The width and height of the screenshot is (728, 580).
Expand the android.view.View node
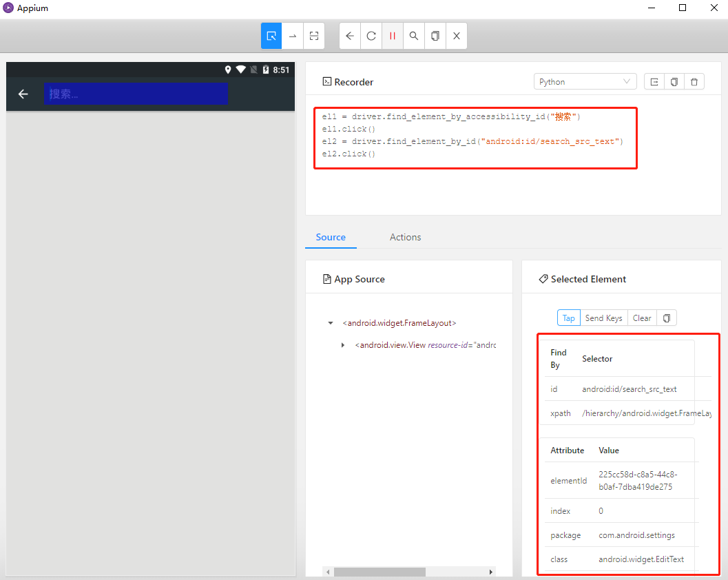tap(342, 345)
